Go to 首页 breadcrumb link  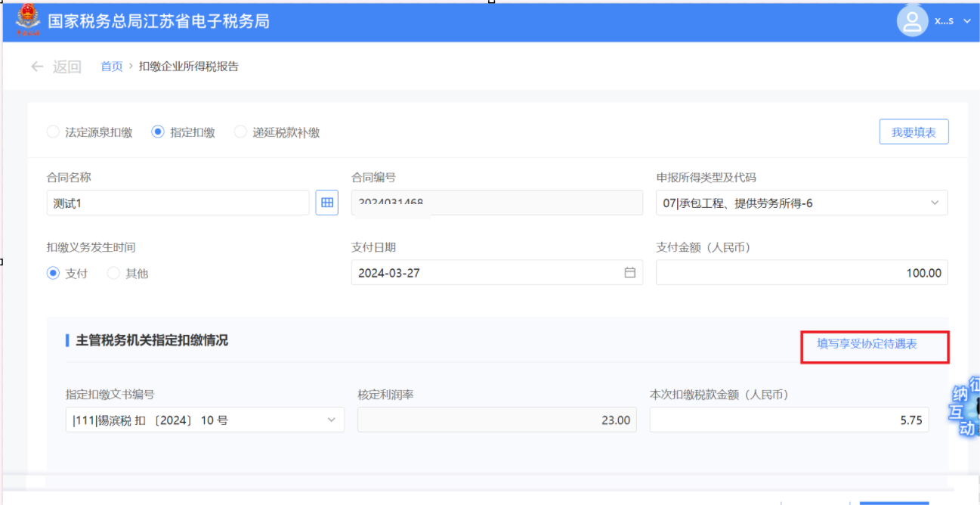point(112,67)
